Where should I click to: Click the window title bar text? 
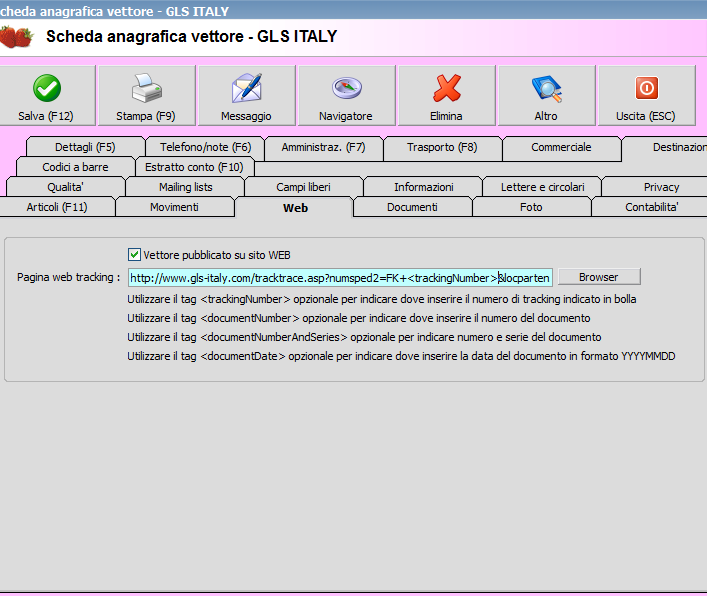114,11
